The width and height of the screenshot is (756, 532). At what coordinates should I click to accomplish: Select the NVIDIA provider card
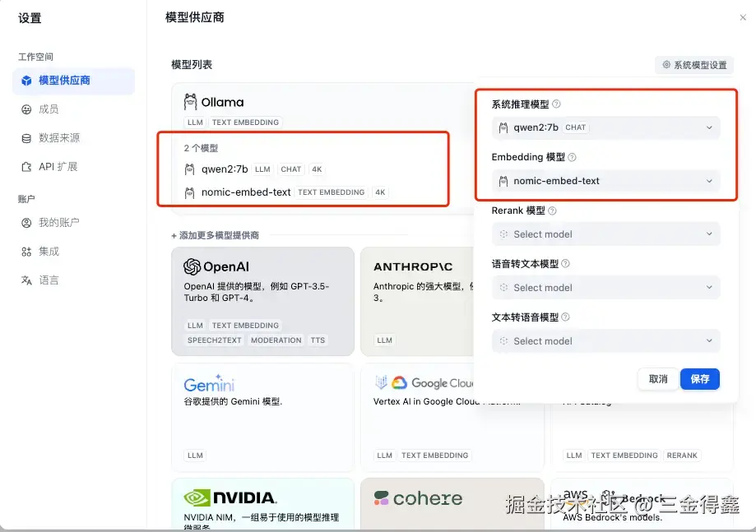point(262,503)
